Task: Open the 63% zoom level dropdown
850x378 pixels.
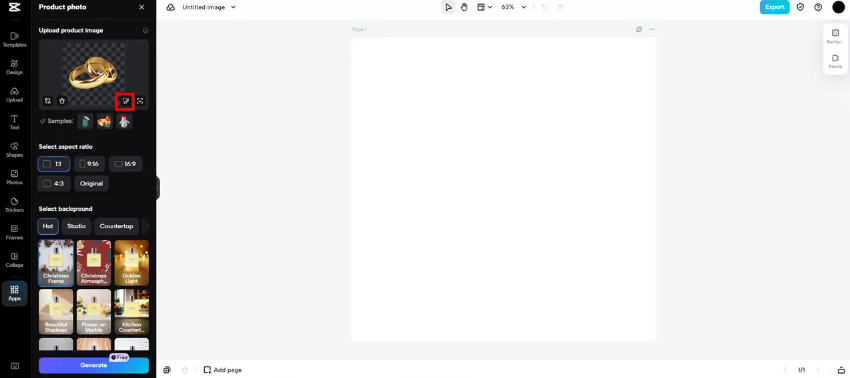Action: click(x=513, y=8)
